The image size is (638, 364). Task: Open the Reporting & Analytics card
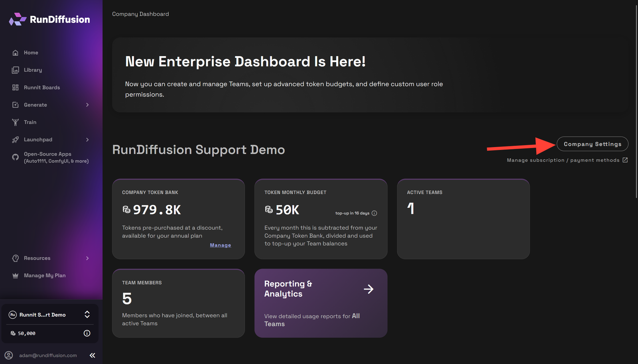(321, 303)
